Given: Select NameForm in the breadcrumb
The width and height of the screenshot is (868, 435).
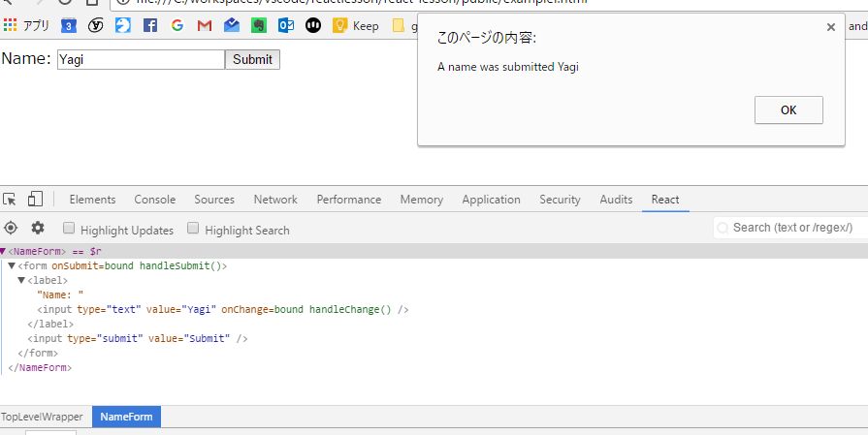Looking at the screenshot, I should [x=126, y=417].
